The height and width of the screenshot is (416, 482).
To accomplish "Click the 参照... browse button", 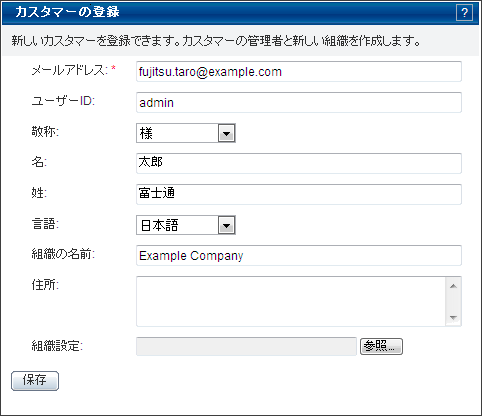I will click(x=381, y=347).
